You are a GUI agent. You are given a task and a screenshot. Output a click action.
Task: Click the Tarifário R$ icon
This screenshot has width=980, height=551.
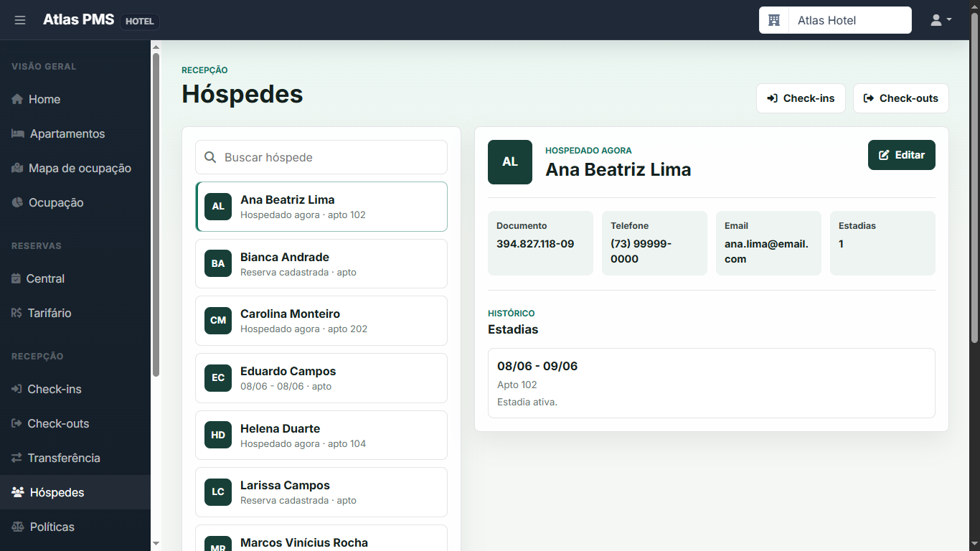click(17, 313)
